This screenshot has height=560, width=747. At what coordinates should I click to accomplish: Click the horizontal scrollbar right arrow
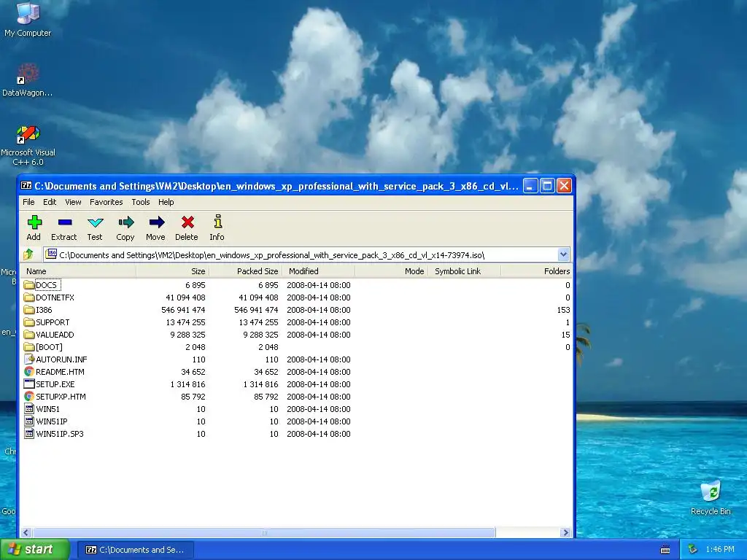pyautogui.click(x=566, y=532)
